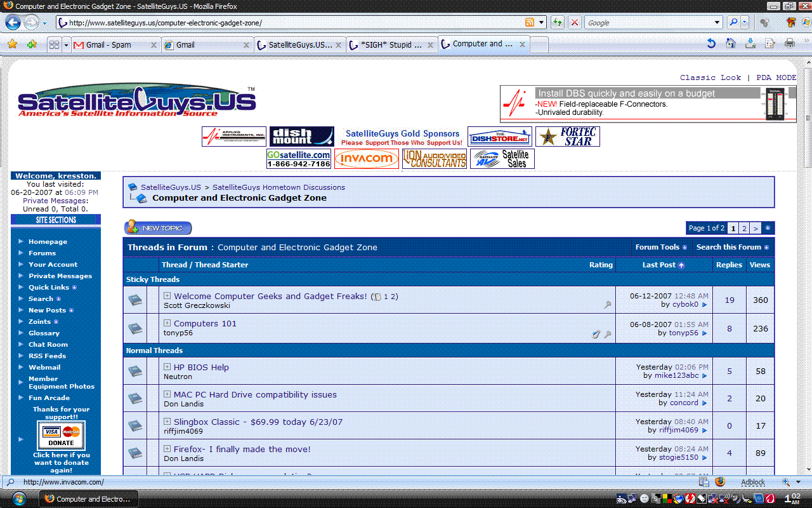Viewport: 812px width, 508px height.
Task: Click the printer toolbar icon
Action: [x=790, y=44]
